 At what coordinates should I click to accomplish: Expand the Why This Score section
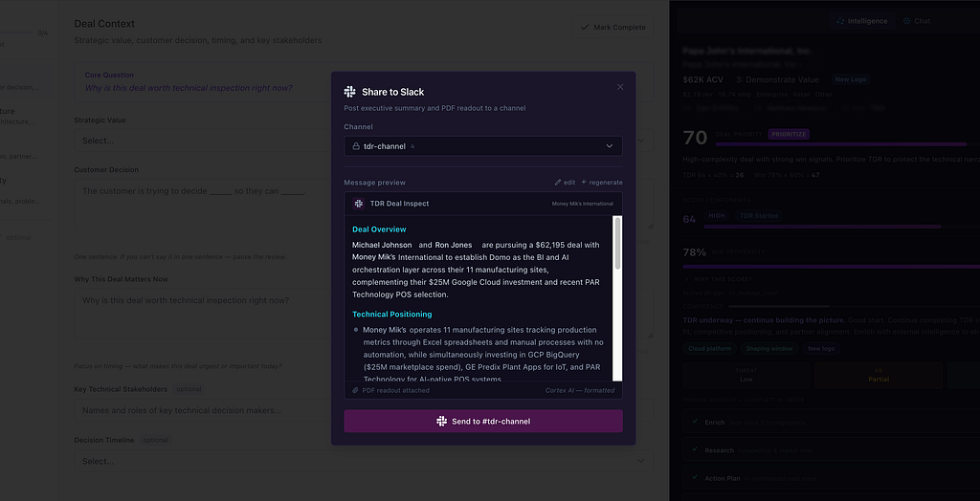tap(718, 279)
